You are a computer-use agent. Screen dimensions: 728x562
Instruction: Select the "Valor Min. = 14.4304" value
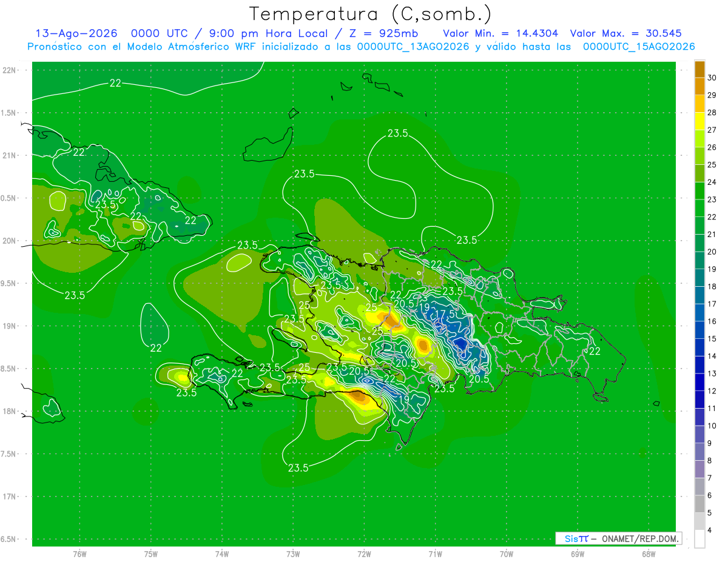(x=500, y=33)
